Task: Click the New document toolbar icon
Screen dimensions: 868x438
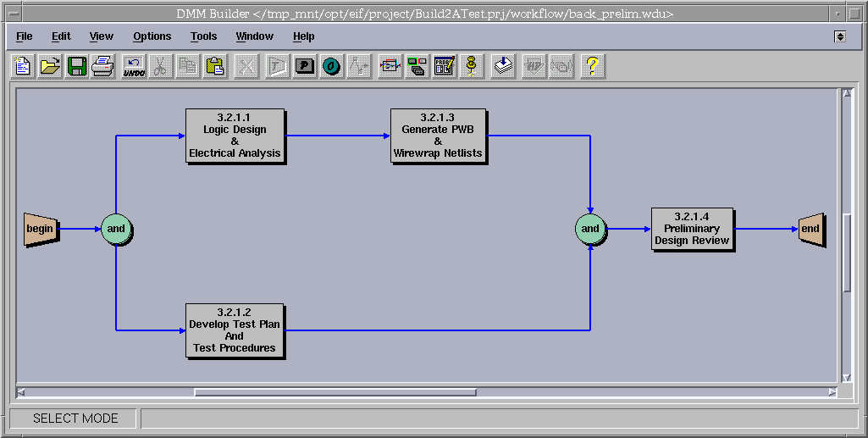Action: (23, 66)
